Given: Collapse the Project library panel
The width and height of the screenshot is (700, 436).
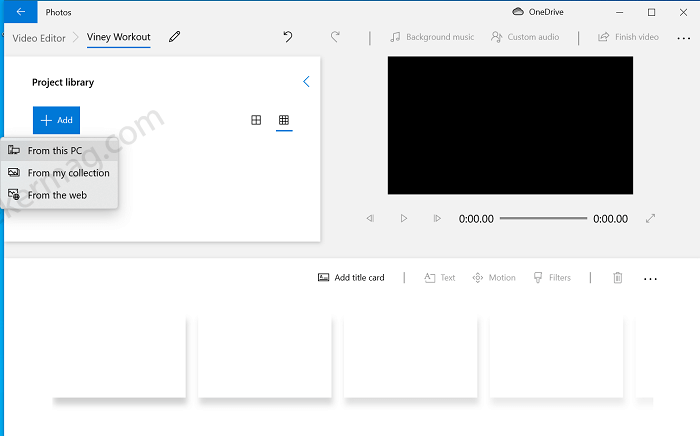Looking at the screenshot, I should [306, 82].
